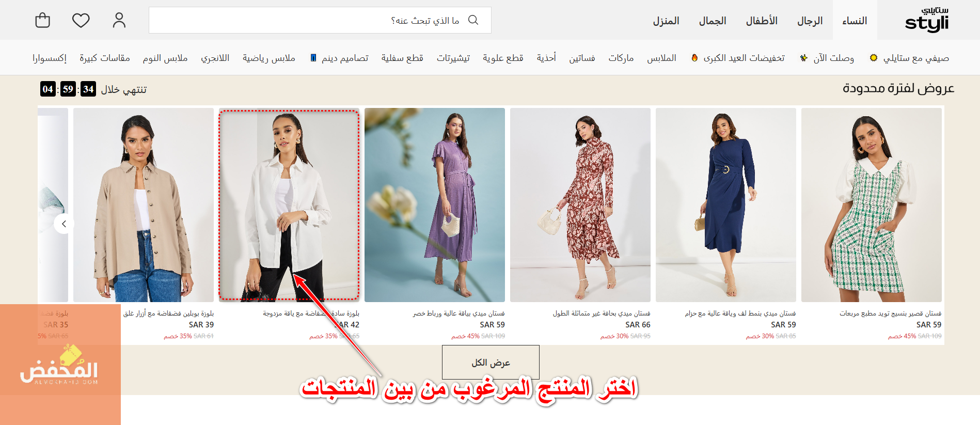
Task: Open the navy blue midi dress image
Action: (x=726, y=205)
